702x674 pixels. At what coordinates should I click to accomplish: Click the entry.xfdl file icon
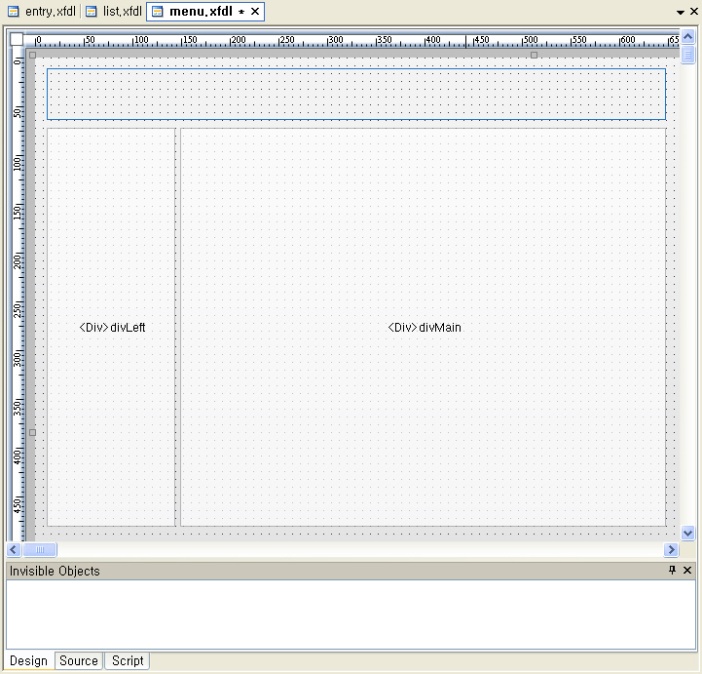click(x=13, y=12)
